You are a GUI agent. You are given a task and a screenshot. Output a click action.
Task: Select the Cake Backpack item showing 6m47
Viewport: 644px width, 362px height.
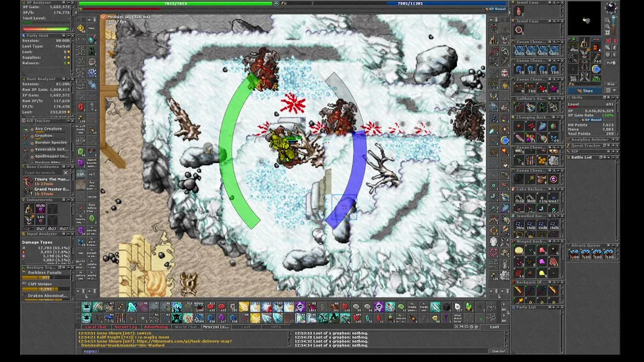pos(553,198)
